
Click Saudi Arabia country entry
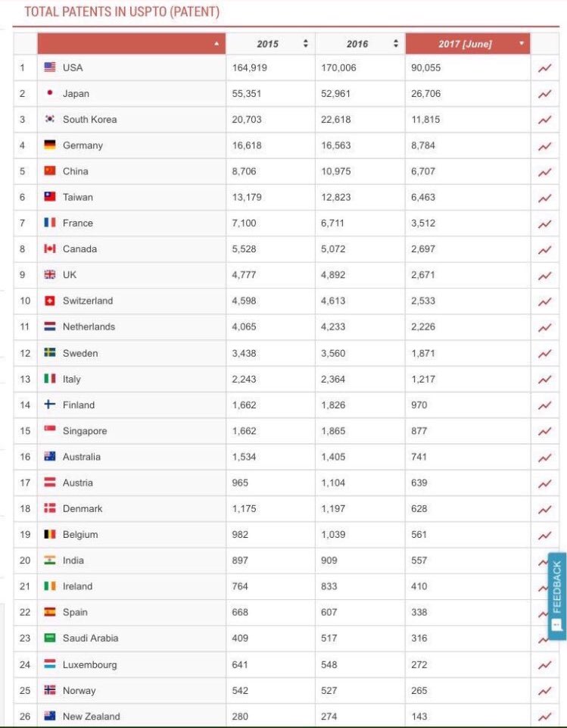(90, 638)
